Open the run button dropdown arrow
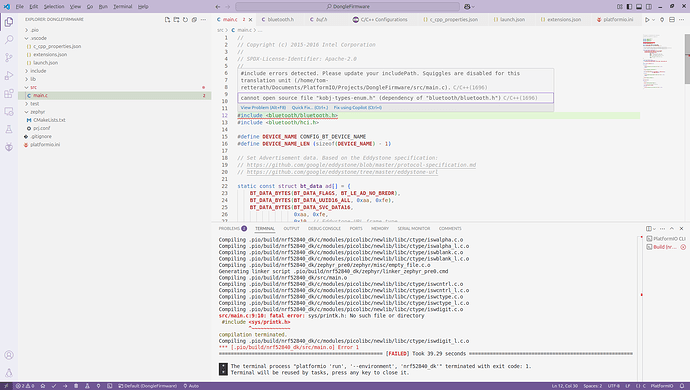This screenshot has width=690, height=390. [653, 20]
